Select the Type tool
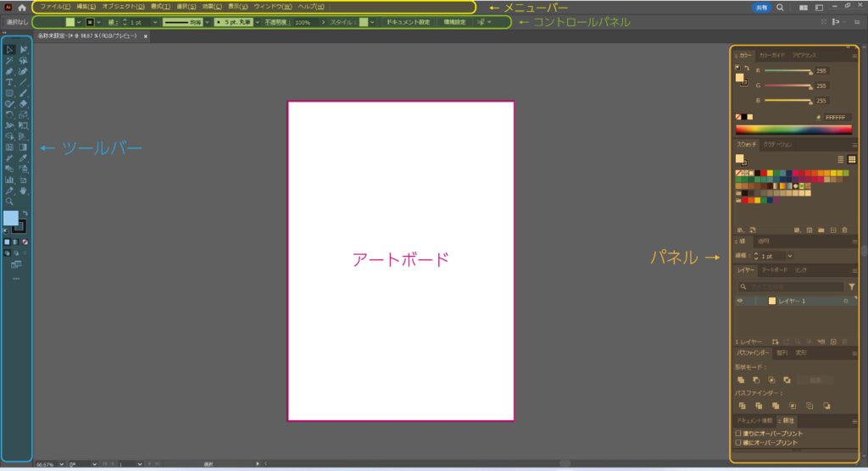868x471 pixels. tap(9, 82)
